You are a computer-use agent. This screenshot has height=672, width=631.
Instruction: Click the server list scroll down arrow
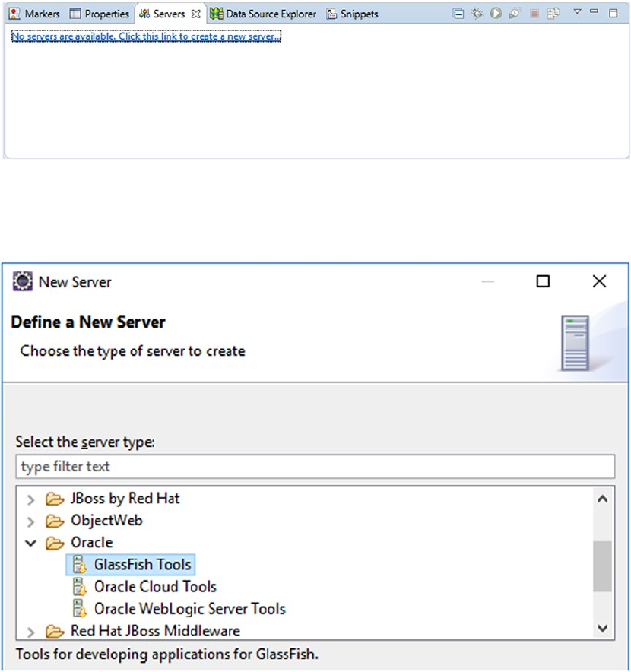[603, 629]
